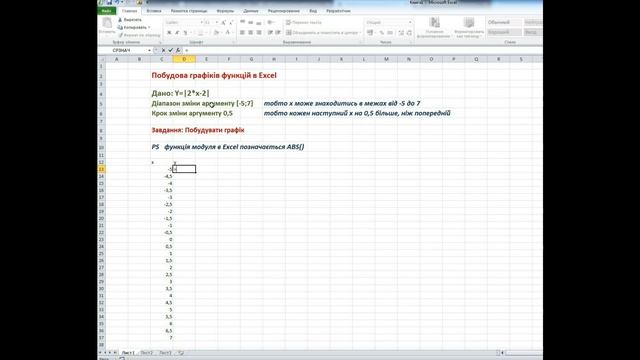
Task: Select the Обычный cell style
Action: pos(504,22)
